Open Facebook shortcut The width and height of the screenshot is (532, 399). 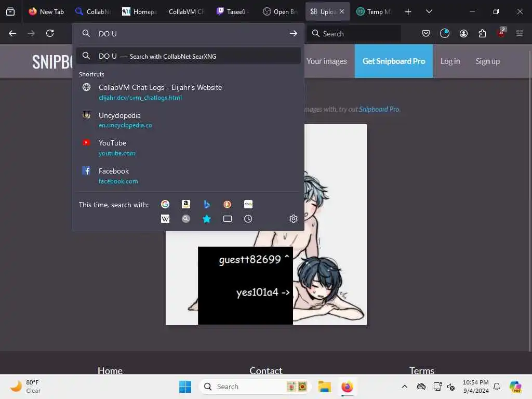pos(188,176)
